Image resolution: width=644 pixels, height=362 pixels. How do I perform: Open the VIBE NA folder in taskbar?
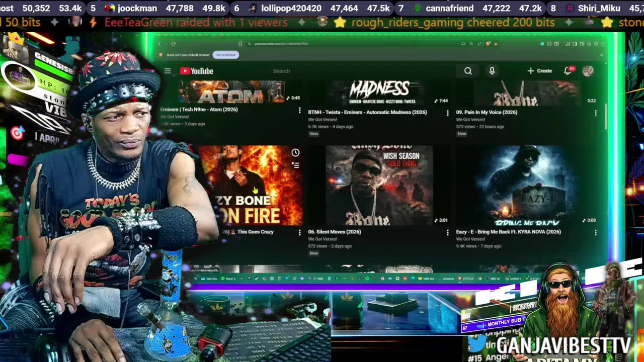coord(426,278)
